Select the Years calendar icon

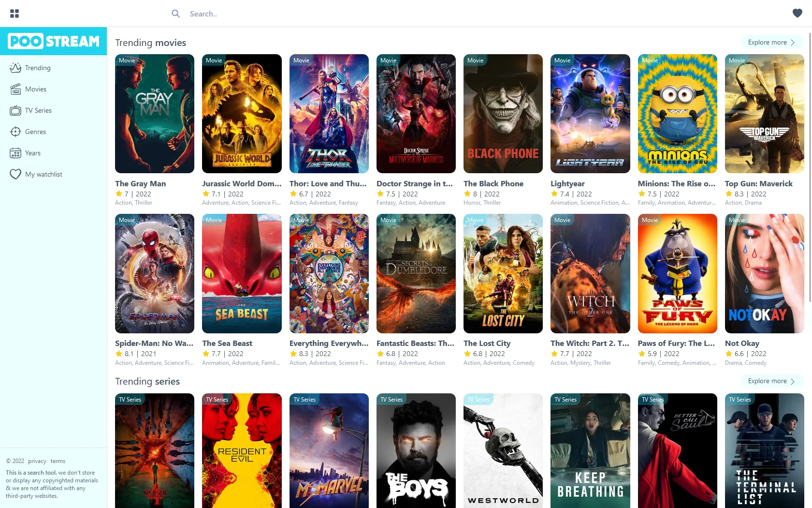point(14,153)
